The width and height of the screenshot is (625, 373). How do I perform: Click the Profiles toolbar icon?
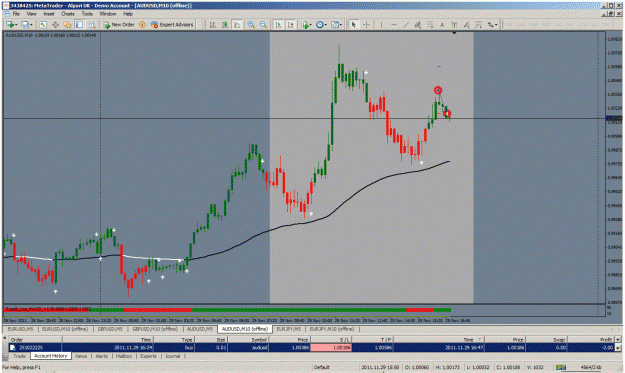[26, 25]
